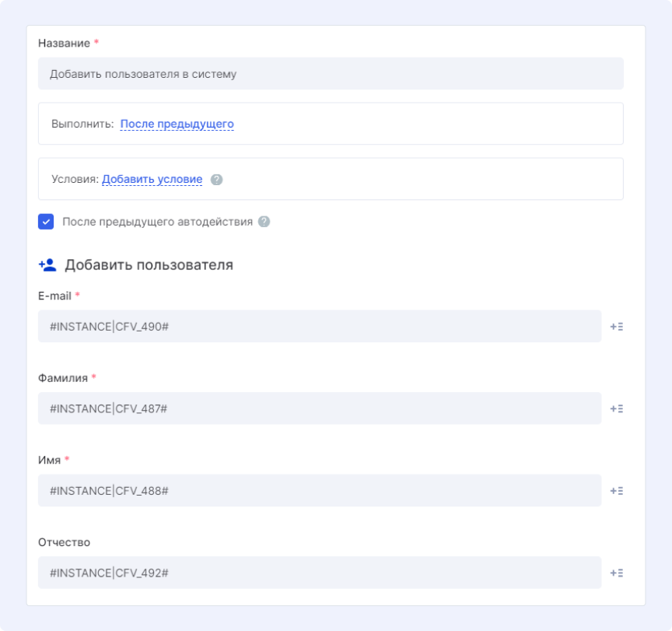Click the Добавить условие link
Screen dimensions: 672x631
(x=152, y=180)
